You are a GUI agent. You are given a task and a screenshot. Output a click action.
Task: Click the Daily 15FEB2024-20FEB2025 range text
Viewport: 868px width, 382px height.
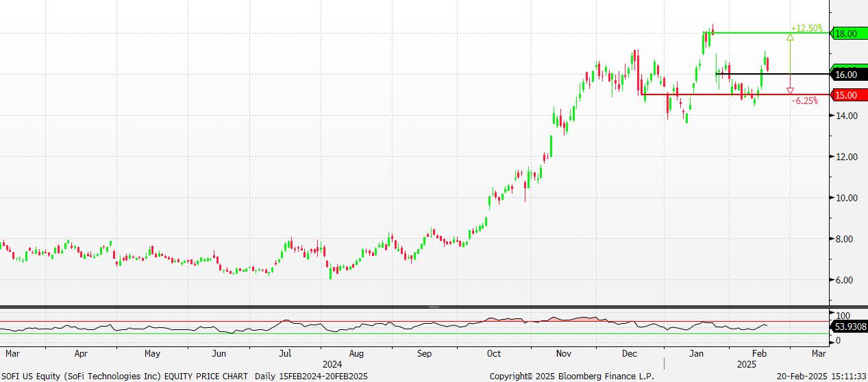pos(312,377)
